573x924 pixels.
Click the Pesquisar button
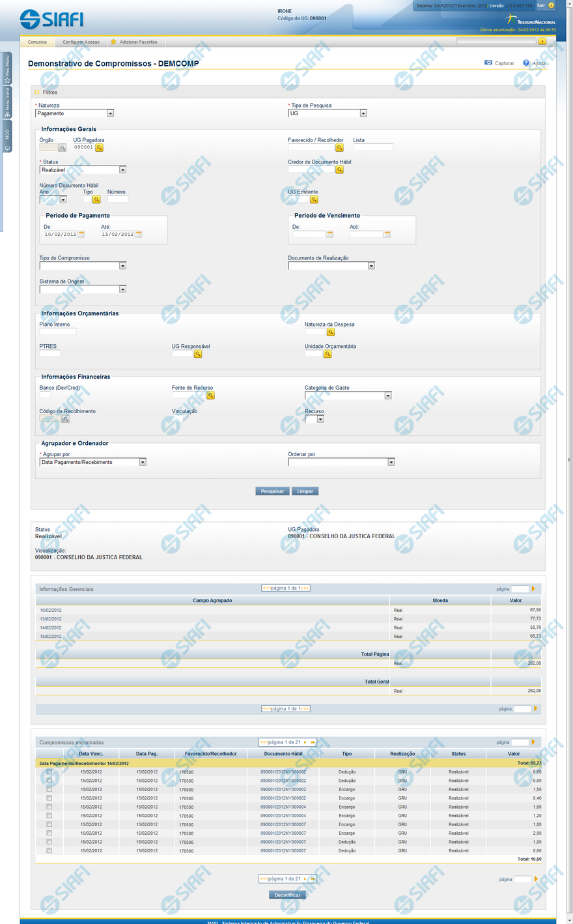click(x=272, y=491)
